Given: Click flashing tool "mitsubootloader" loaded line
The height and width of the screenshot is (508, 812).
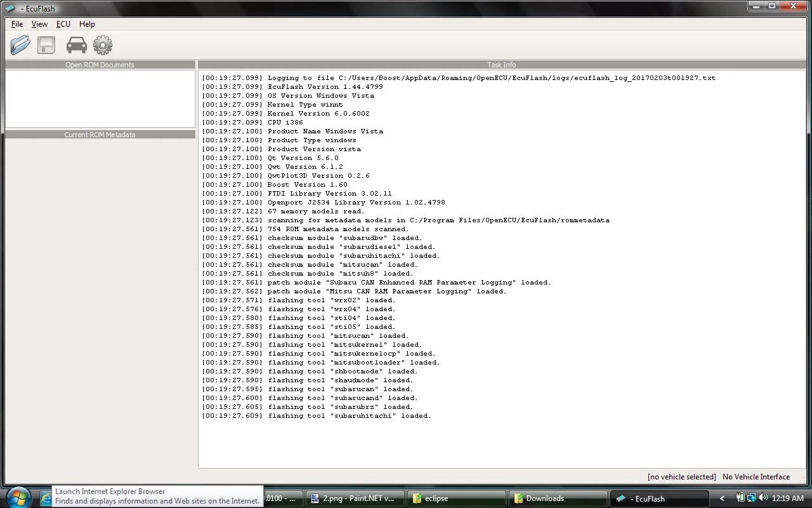Looking at the screenshot, I should pyautogui.click(x=321, y=363).
